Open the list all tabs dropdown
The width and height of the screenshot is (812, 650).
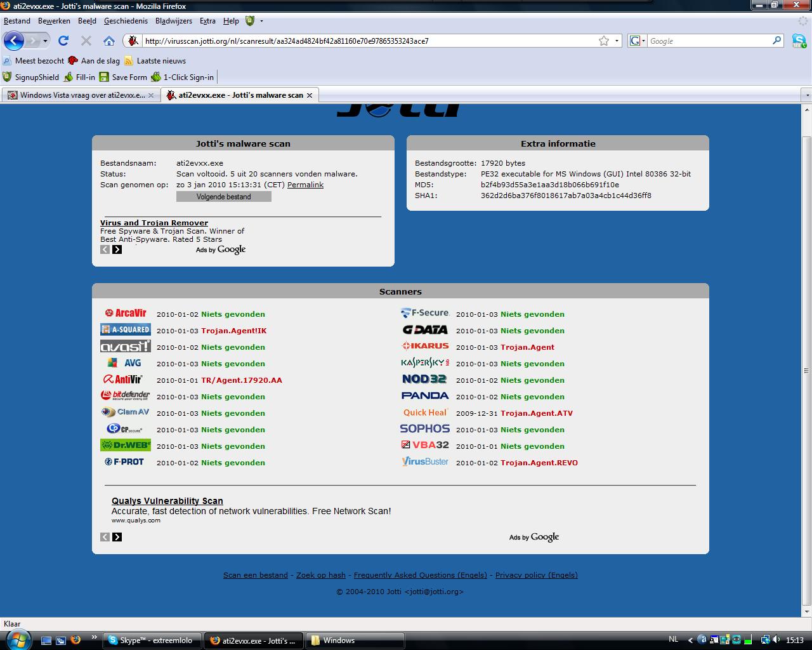point(807,95)
